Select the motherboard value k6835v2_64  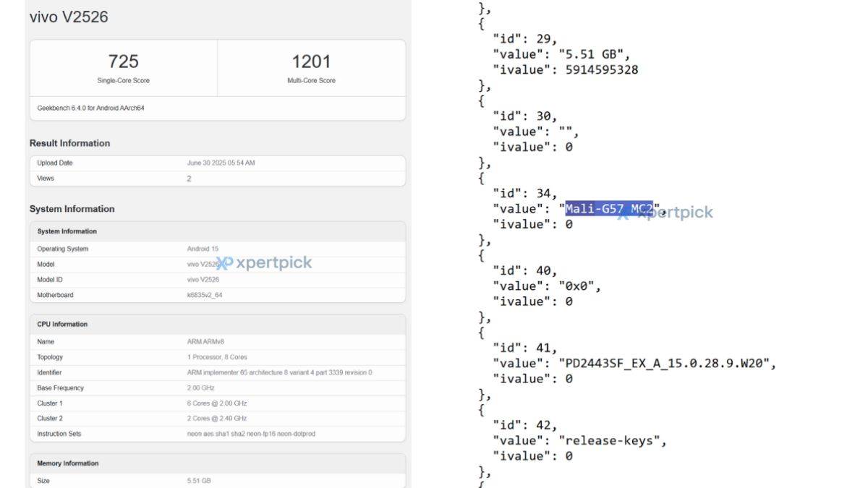coord(205,295)
